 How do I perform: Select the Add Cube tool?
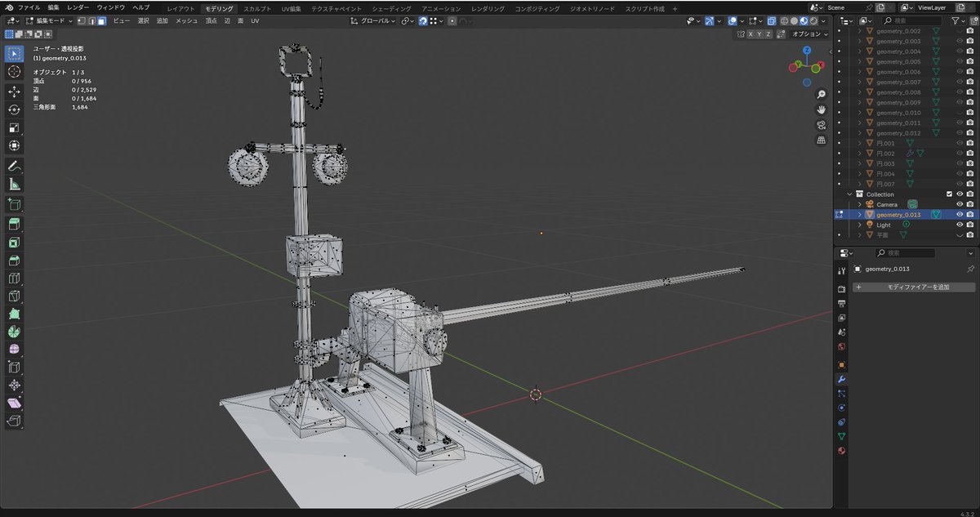14,204
